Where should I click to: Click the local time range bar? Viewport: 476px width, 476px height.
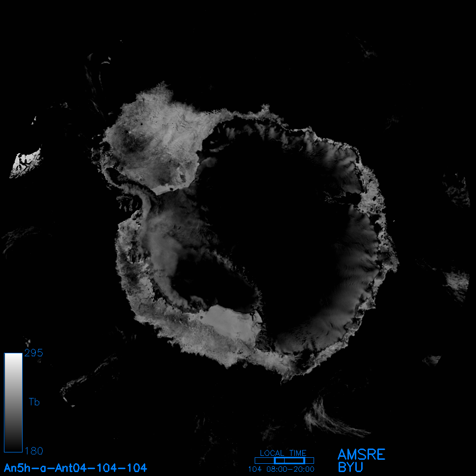(x=284, y=460)
